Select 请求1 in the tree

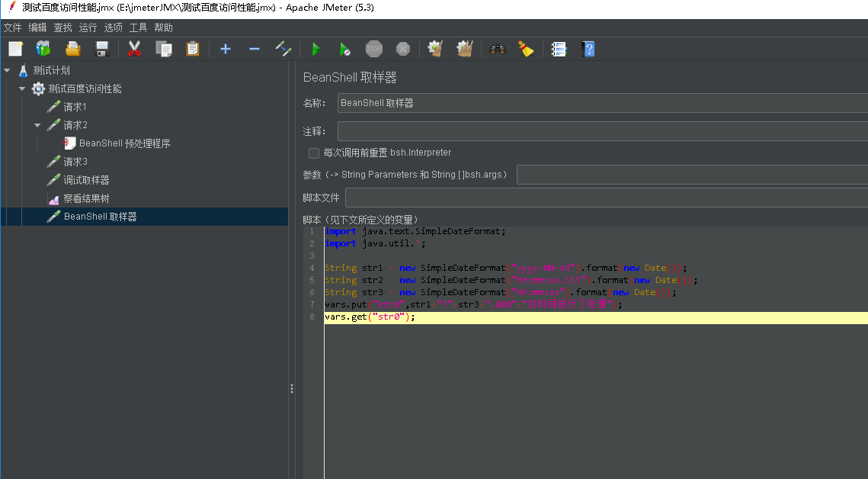coord(75,107)
